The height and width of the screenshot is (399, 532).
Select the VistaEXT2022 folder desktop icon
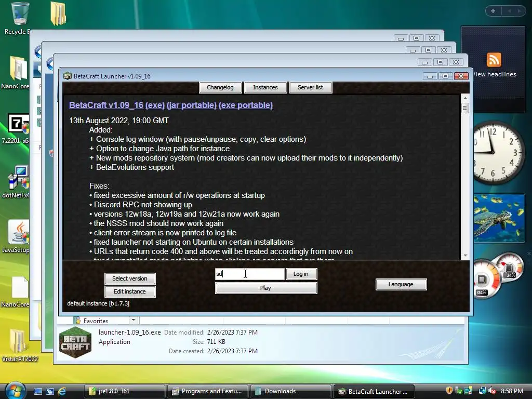[19, 345]
